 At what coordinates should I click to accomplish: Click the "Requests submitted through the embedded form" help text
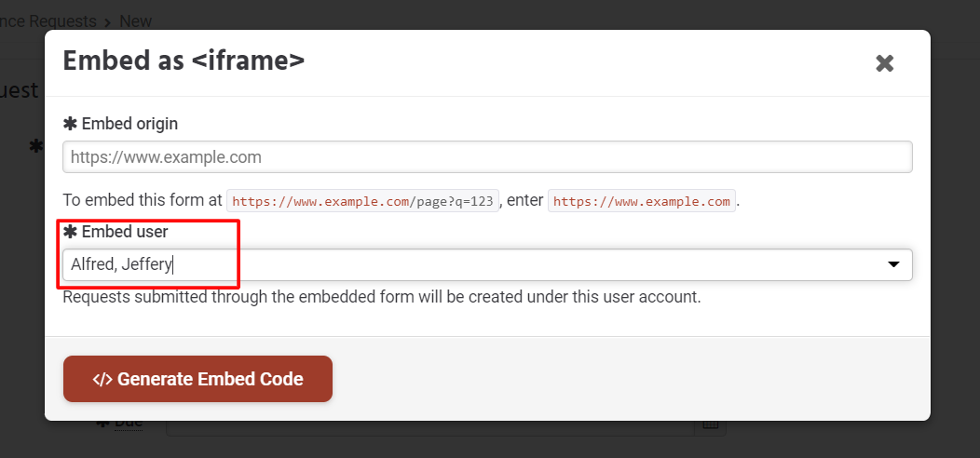[381, 298]
